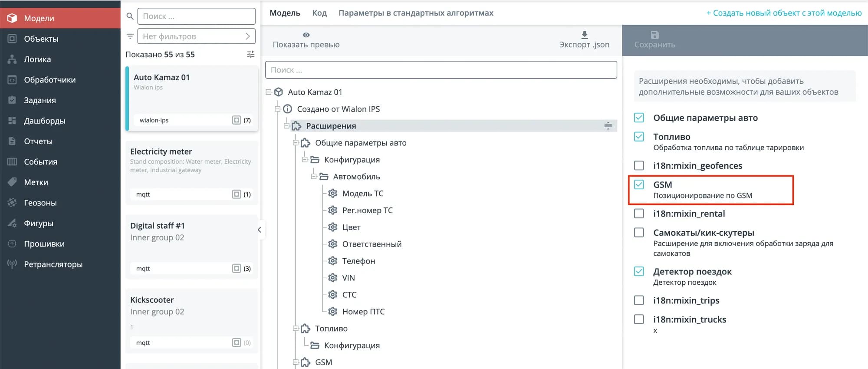Click the eye icon for Show preview
The image size is (868, 369).
pyautogui.click(x=306, y=35)
